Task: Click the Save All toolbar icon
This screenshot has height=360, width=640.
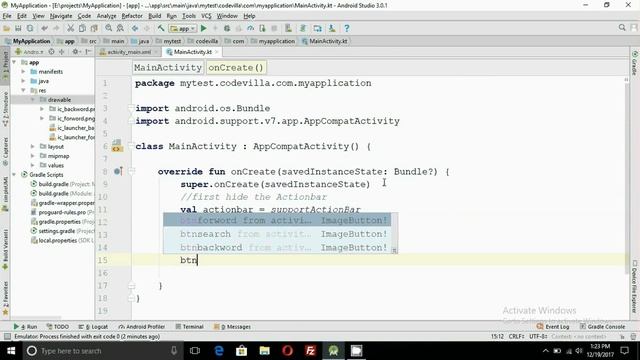Action: tap(18, 29)
